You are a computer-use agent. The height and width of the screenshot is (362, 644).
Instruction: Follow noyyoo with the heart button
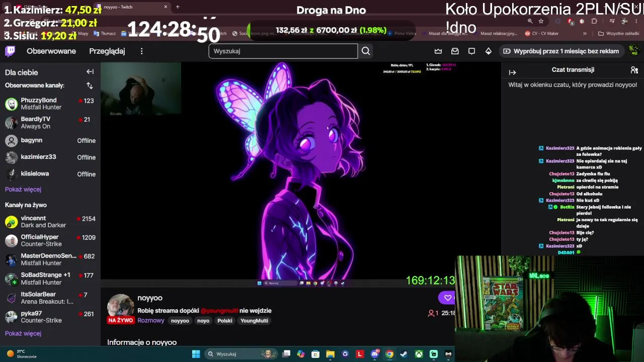pyautogui.click(x=447, y=298)
